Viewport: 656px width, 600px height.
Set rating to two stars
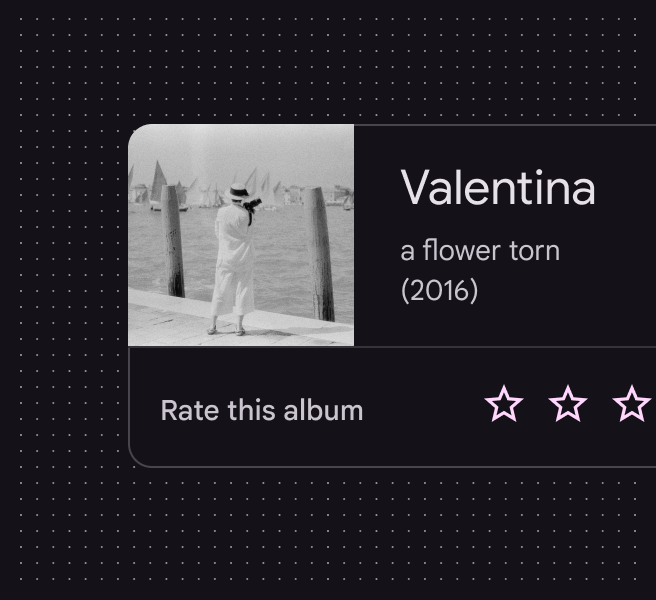pos(568,405)
